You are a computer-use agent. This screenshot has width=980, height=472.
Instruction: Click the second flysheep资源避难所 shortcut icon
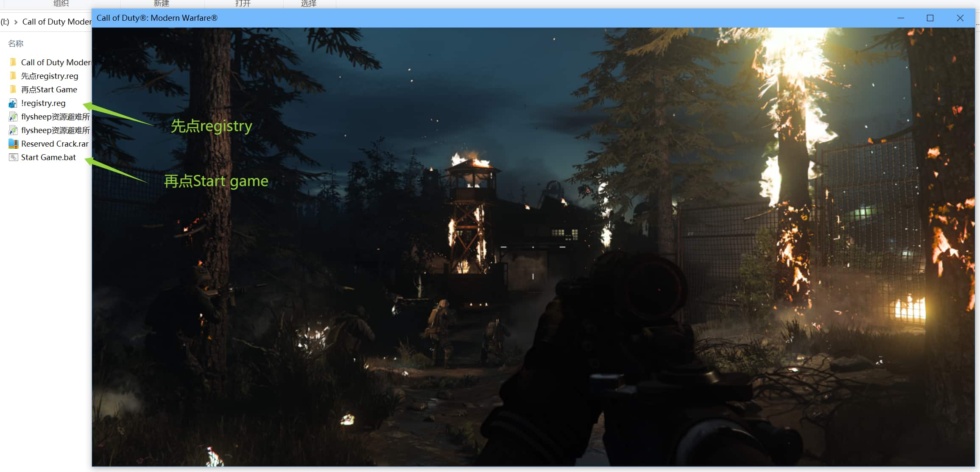click(13, 130)
